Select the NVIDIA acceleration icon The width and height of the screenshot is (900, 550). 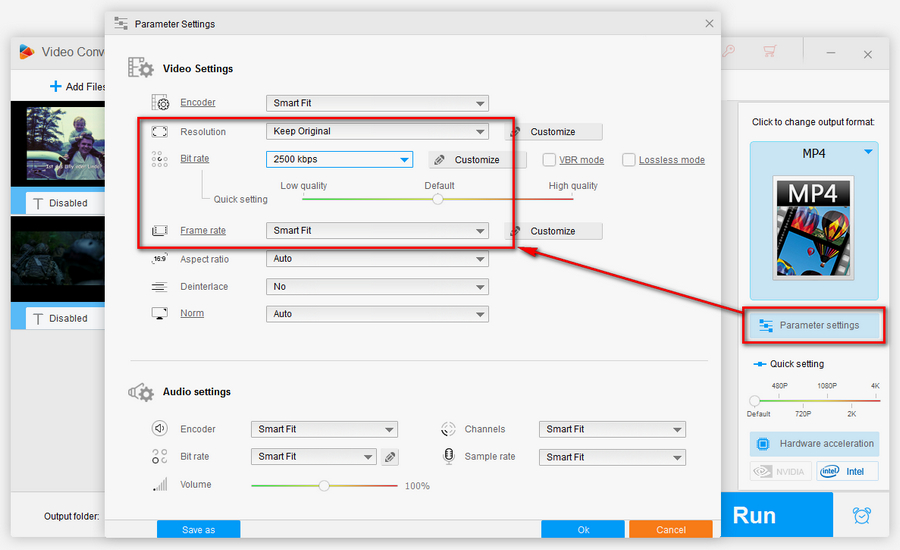coord(781,471)
